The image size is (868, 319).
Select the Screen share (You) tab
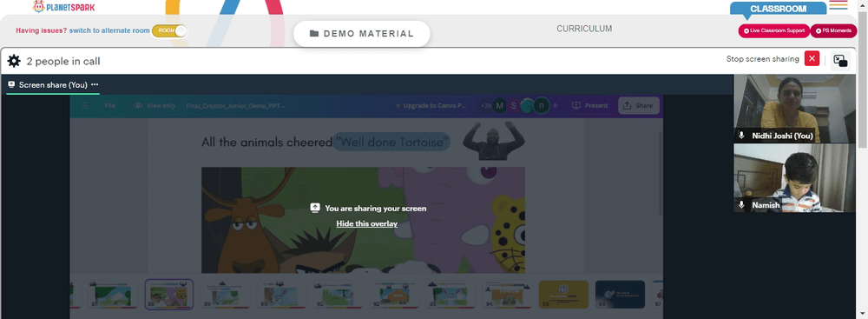click(x=53, y=85)
